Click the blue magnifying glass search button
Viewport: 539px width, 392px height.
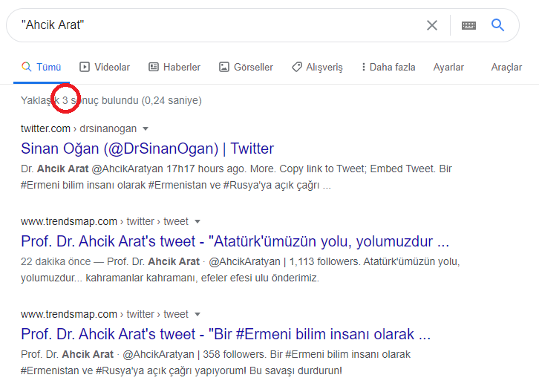[x=498, y=25]
